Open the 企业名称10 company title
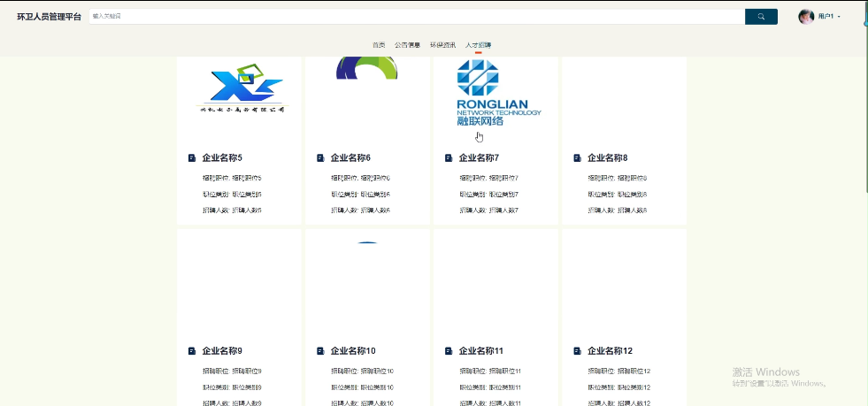 tap(353, 351)
